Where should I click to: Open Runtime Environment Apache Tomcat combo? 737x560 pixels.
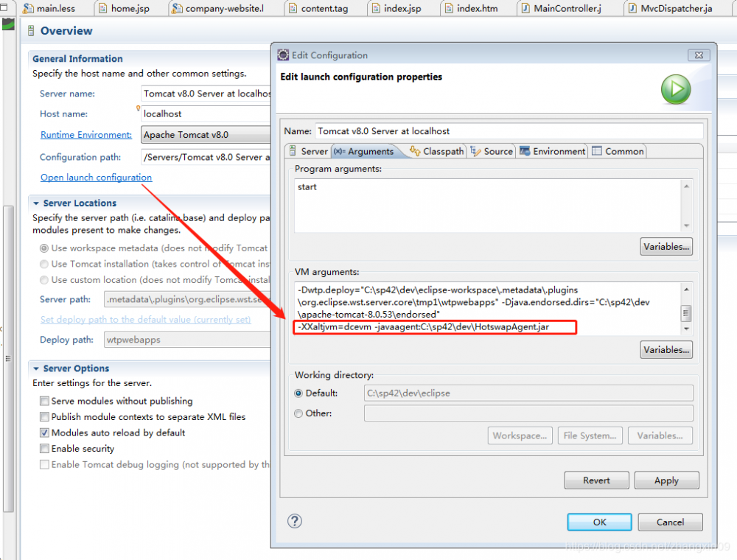pos(206,135)
